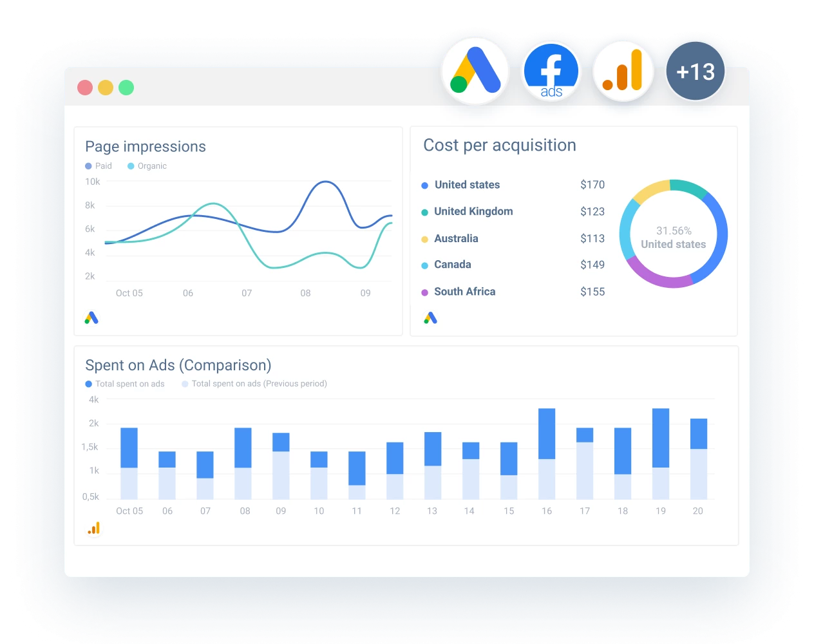This screenshot has width=814, height=644.
Task: Hide the previous period series via its legend
Action: point(255,384)
